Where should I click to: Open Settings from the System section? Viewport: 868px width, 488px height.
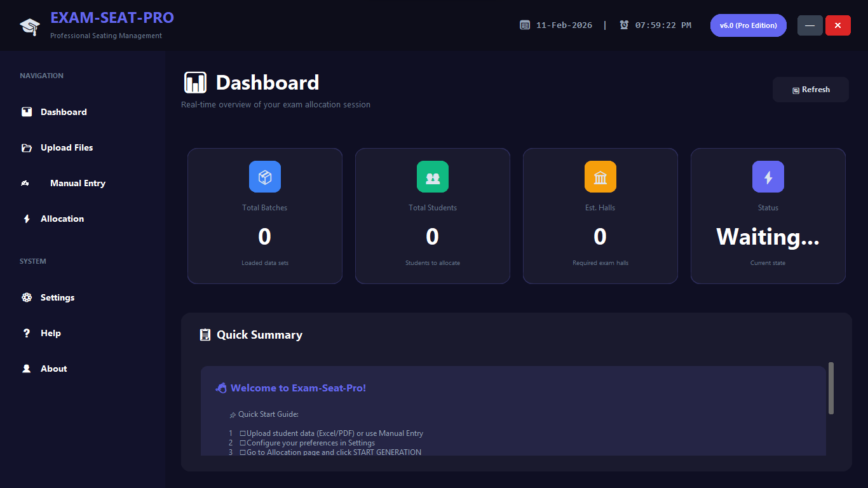(57, 297)
